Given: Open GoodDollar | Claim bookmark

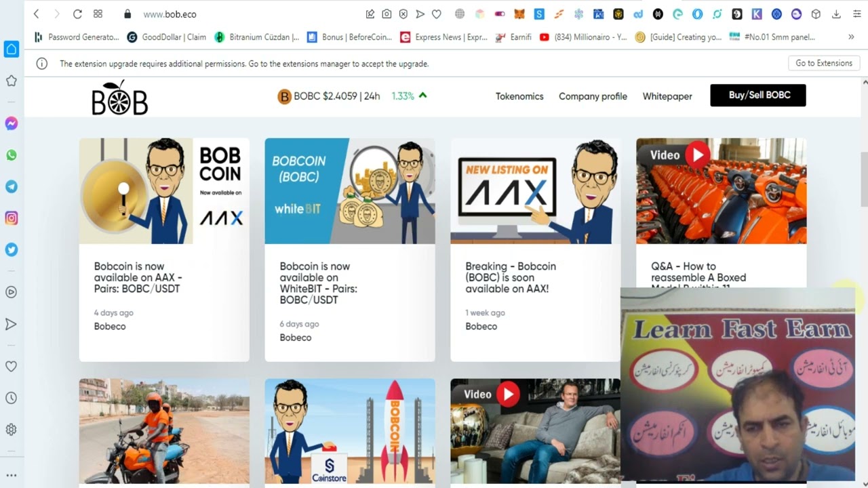Looking at the screenshot, I should coord(167,37).
